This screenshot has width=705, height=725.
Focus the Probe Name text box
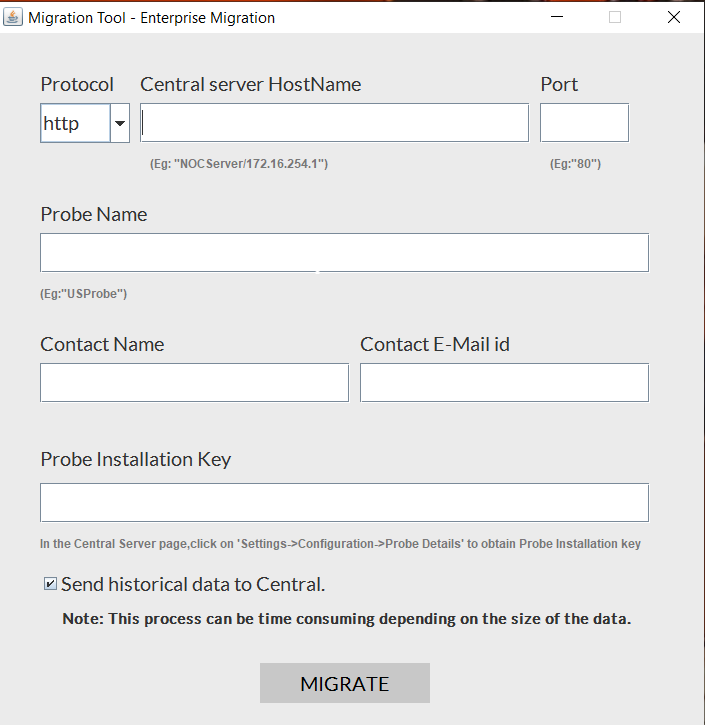pos(344,253)
